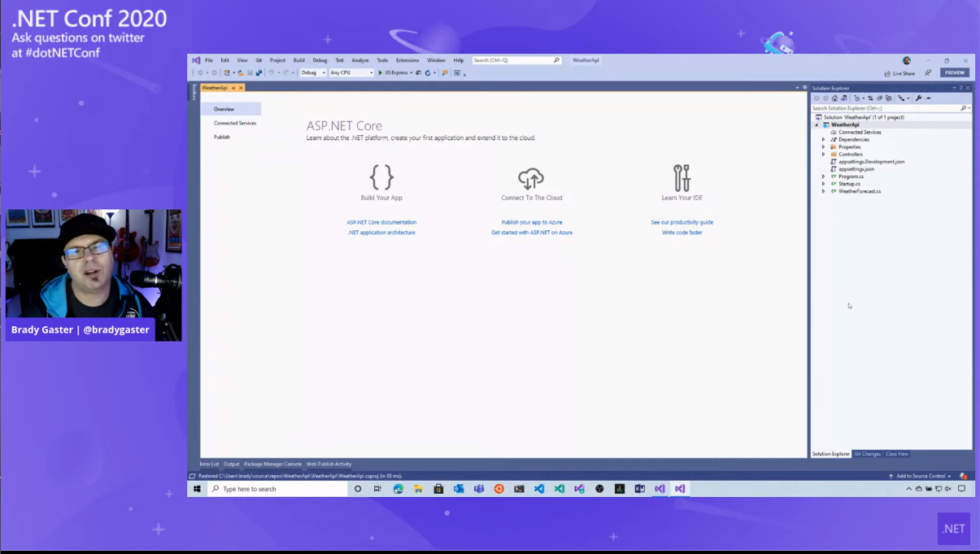
Task: Click the Publish your app to Azure link
Action: 531,222
